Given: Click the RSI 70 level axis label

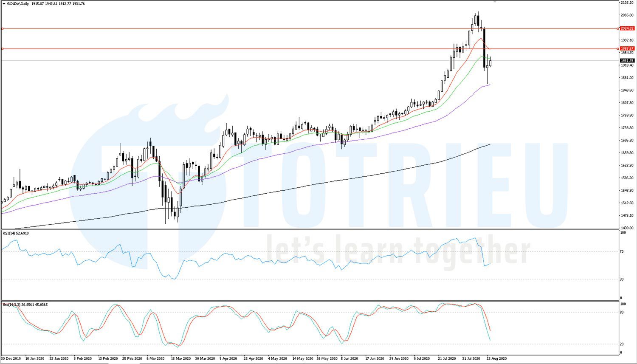Looking at the screenshot, I should [x=622, y=252].
